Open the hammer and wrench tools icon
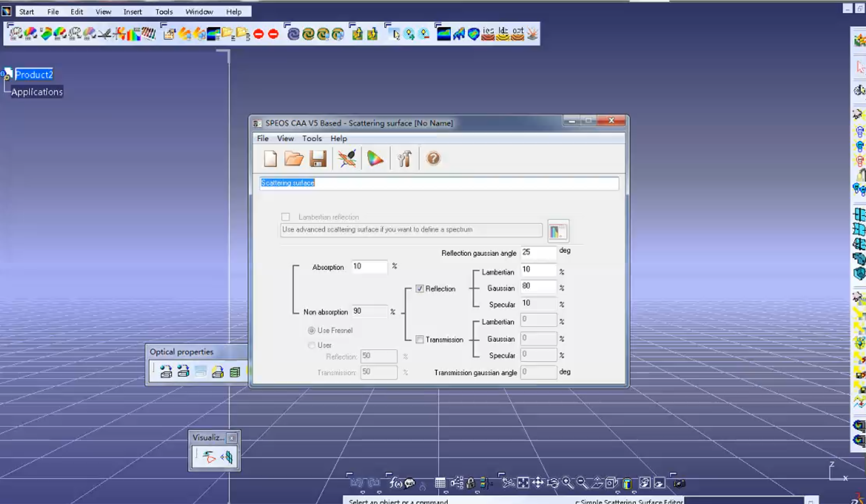 [404, 159]
